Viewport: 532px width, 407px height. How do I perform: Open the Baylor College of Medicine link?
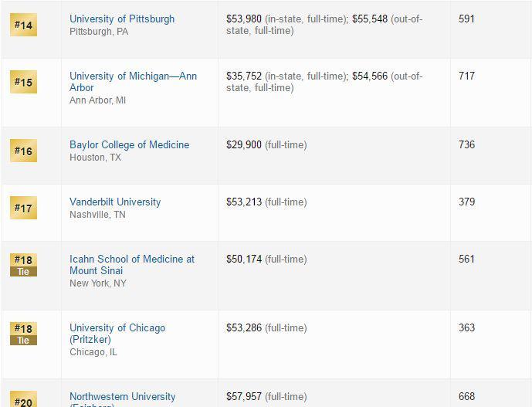pyautogui.click(x=129, y=144)
